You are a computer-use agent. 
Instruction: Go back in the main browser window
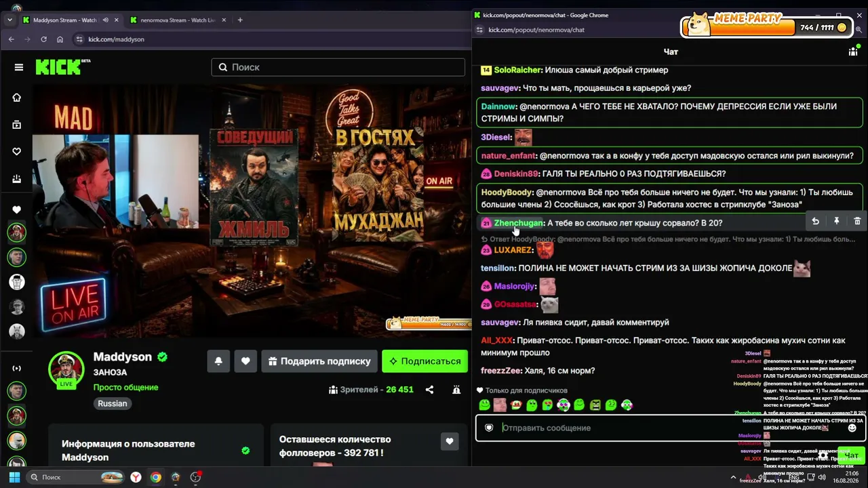point(12,39)
